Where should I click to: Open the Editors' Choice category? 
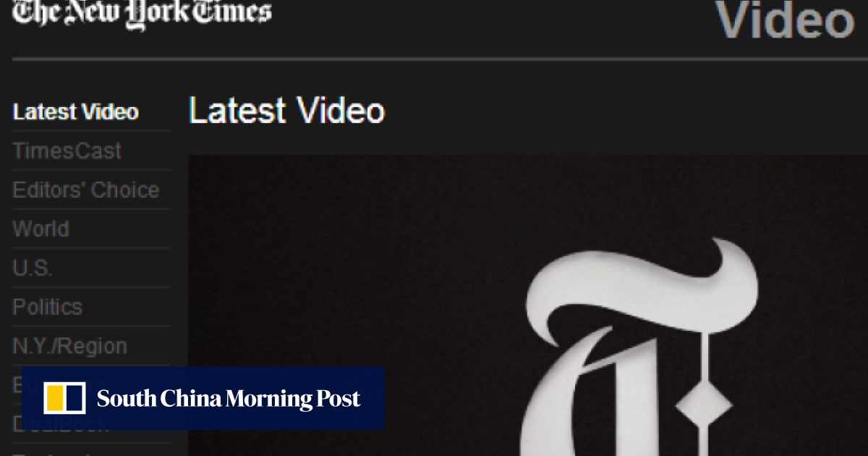[86, 190]
